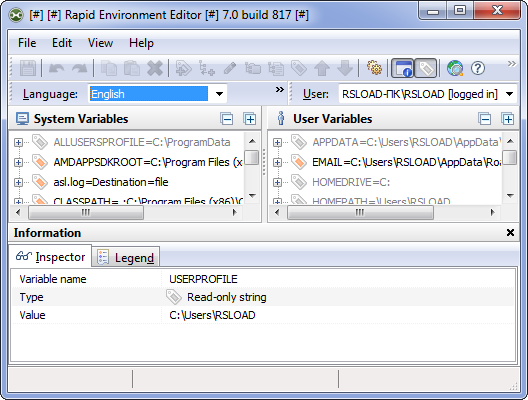Screen dimensions: 528x400
Task: Expand the ALLUSERSPROFILE tree node
Action: 18,142
